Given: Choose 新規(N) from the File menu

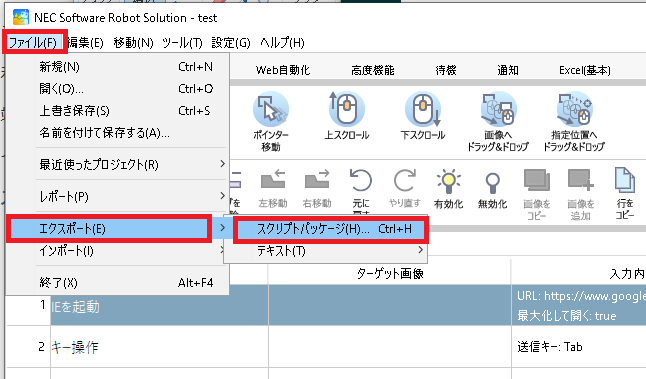Looking at the screenshot, I should (117, 67).
